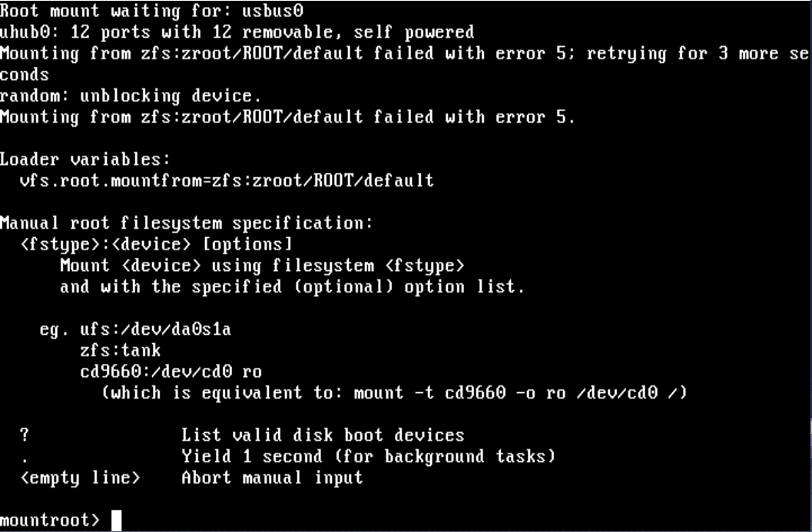Click the "?" help option symbol
This screenshot has width=812, height=532.
(25, 435)
